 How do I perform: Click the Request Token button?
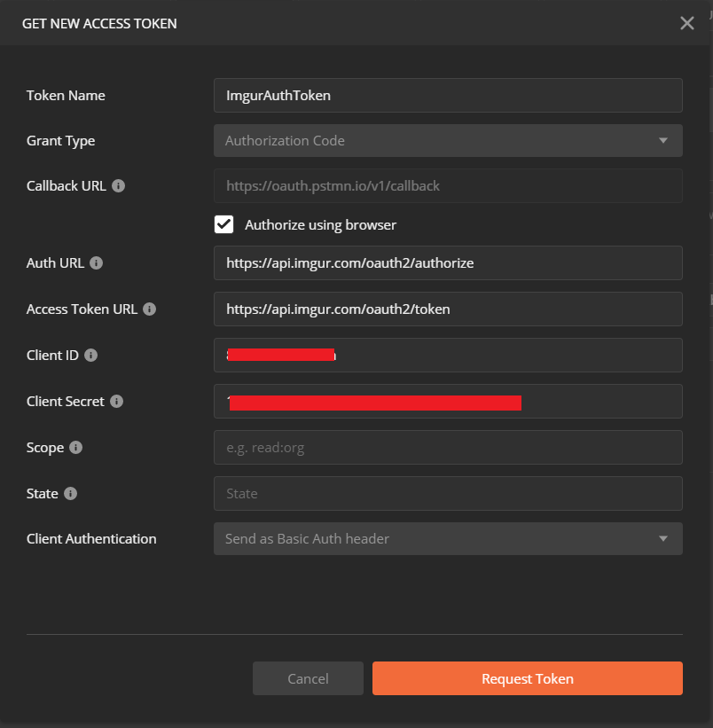click(528, 678)
